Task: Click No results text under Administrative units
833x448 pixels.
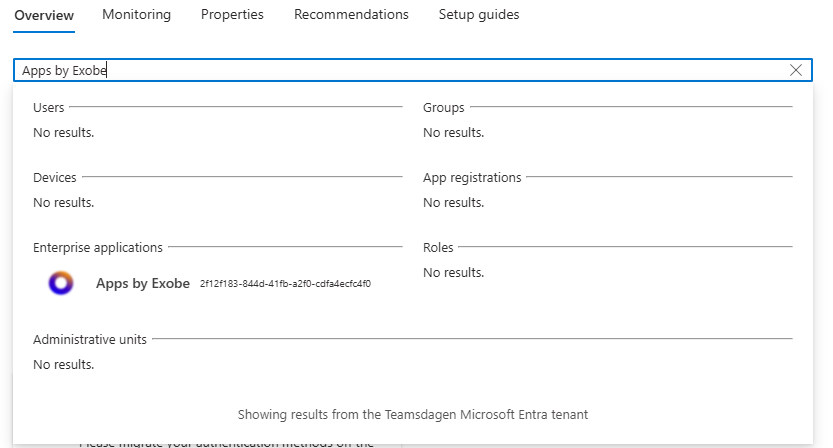Action: tap(64, 365)
